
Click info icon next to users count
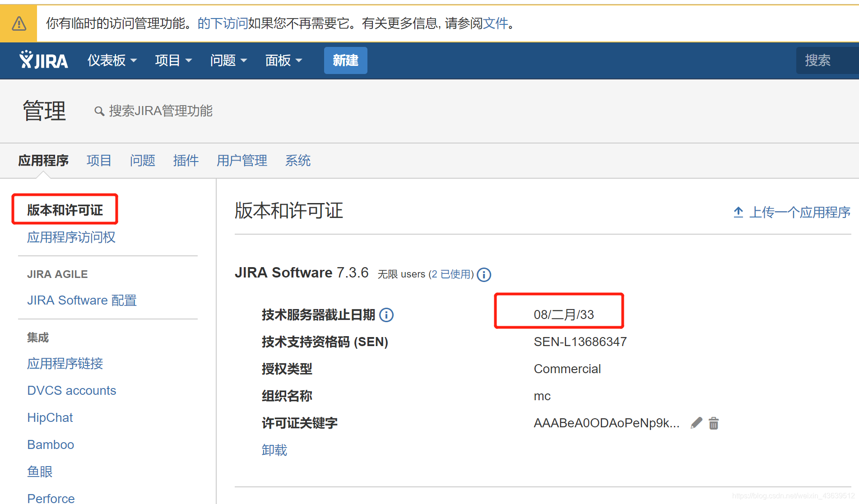coord(484,274)
